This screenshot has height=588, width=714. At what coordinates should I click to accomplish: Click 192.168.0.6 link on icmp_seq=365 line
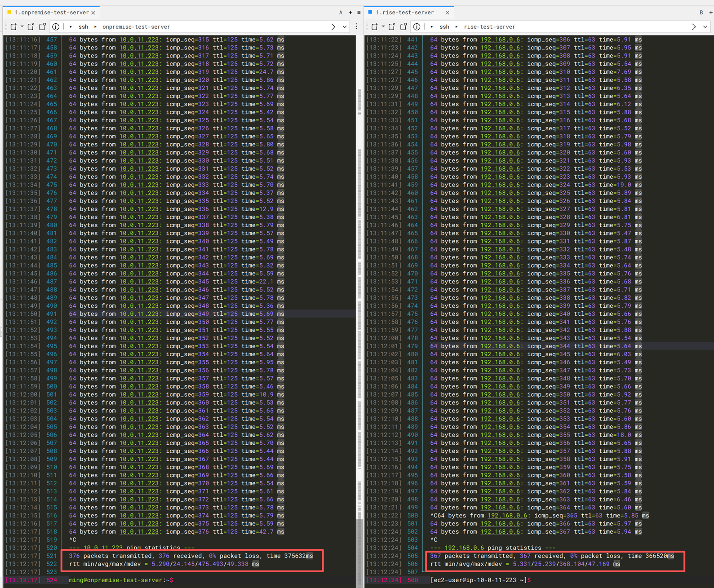point(507,516)
